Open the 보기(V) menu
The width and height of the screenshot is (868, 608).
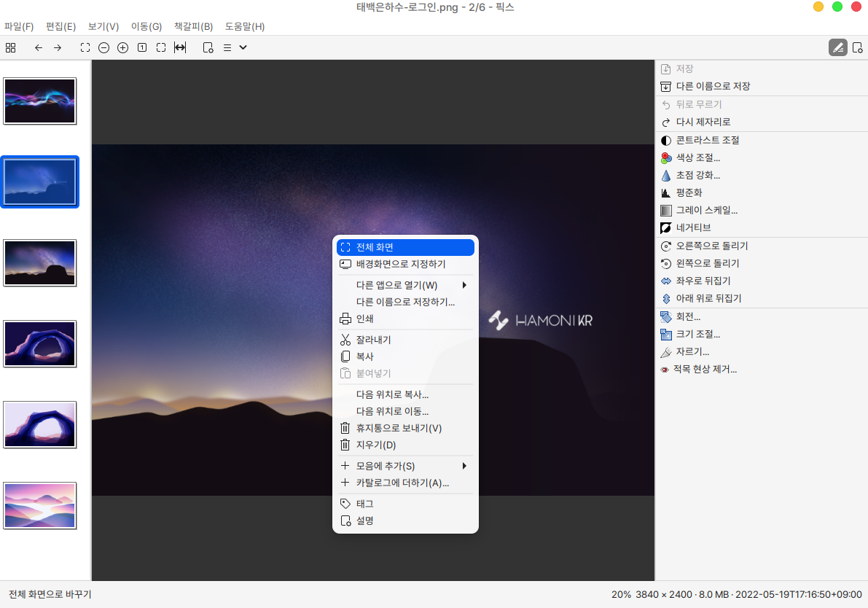(103, 26)
